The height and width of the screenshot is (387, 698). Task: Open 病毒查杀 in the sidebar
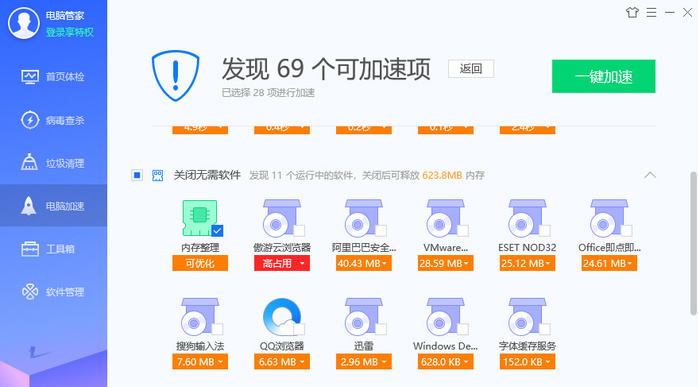tap(53, 120)
